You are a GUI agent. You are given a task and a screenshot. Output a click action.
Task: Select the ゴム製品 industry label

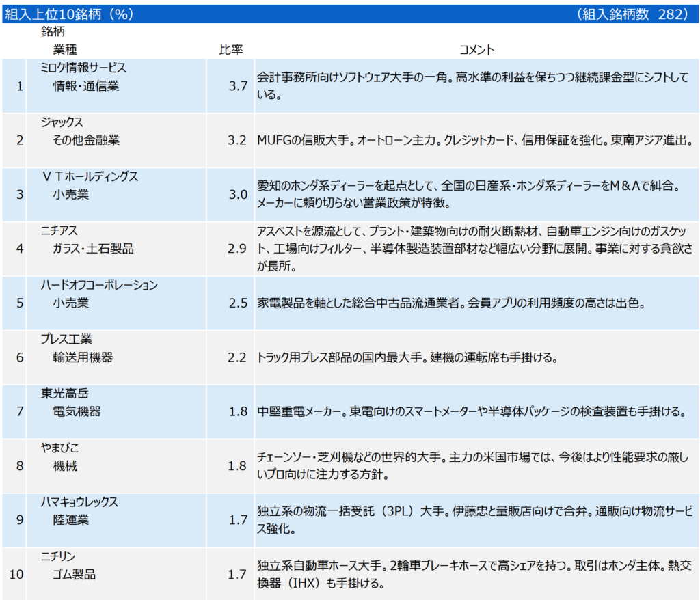pos(74,575)
